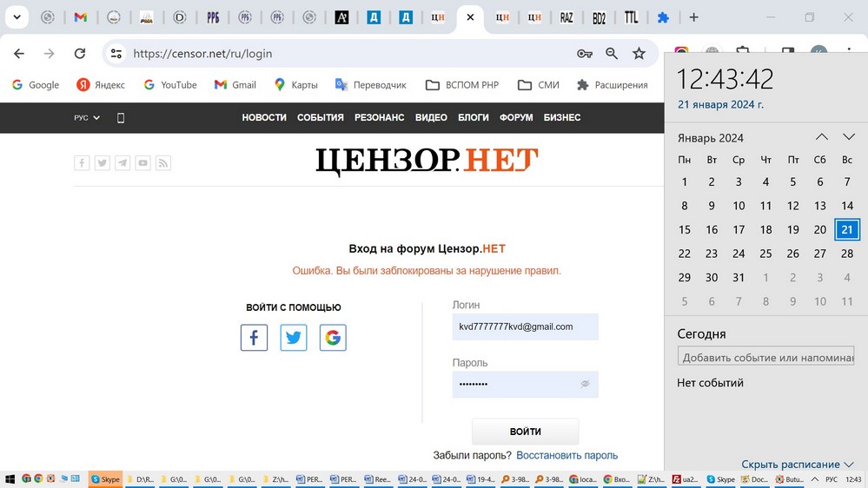Open Censor.net Telegram icon in header
868x488 pixels.
(123, 162)
